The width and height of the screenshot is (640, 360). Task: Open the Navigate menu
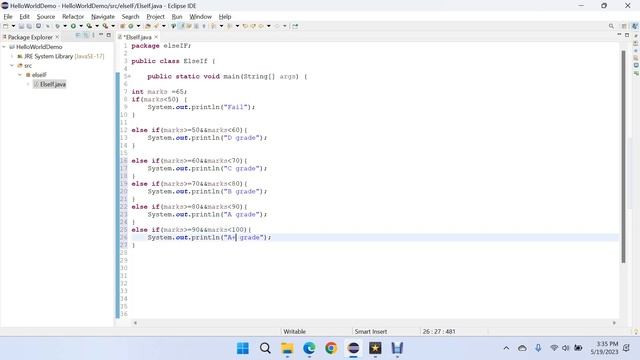pyautogui.click(x=103, y=17)
